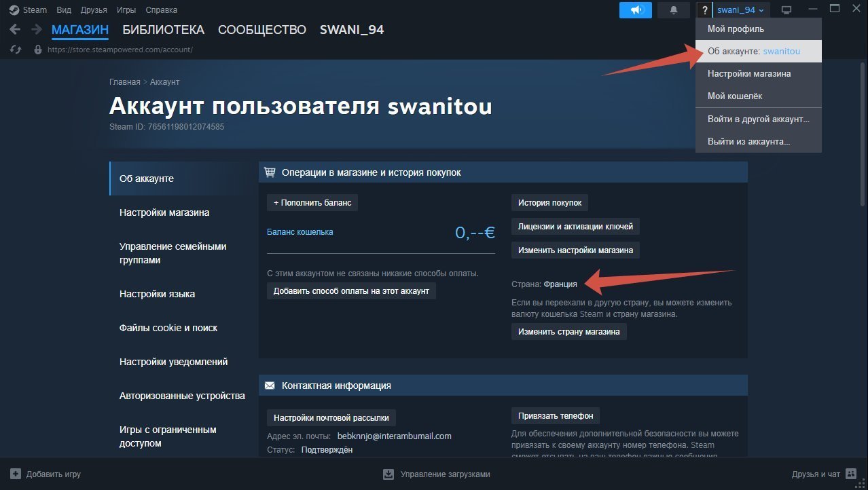Click the Главная breadcrumb link
This screenshot has height=490, width=868.
click(x=124, y=81)
